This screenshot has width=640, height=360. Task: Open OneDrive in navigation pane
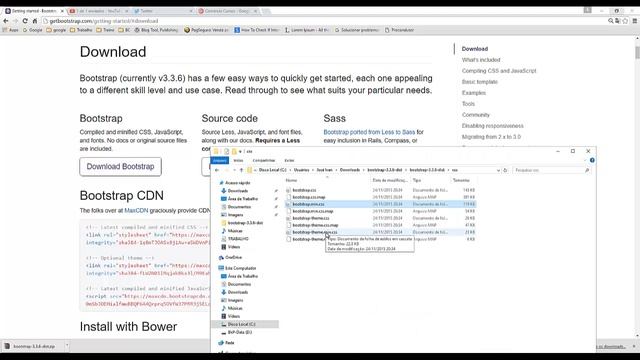(233, 258)
